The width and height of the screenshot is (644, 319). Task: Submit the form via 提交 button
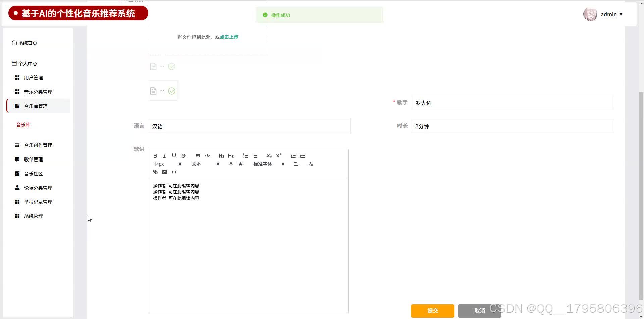coord(432,311)
